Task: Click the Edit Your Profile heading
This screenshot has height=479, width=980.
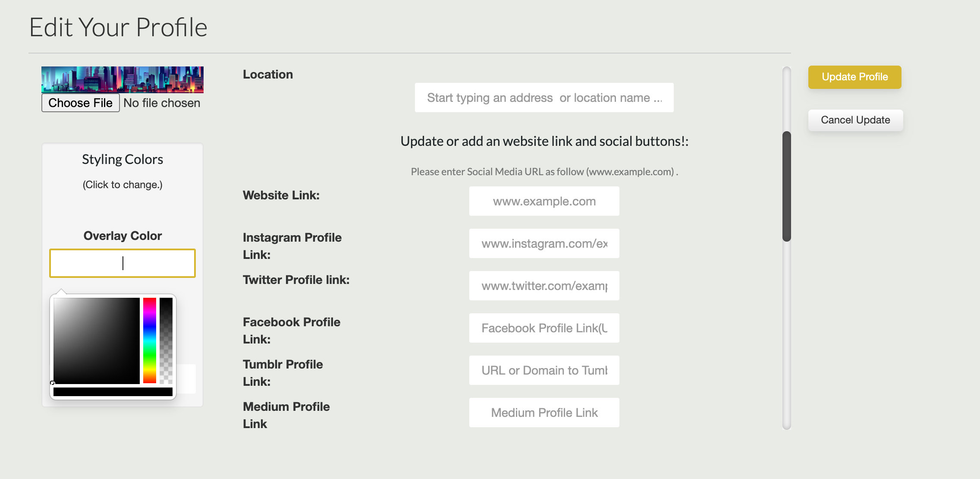Action: point(118,27)
